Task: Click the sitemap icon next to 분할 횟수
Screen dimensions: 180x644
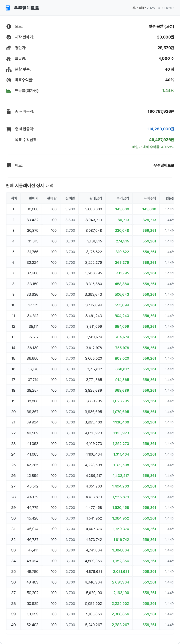Action: pos(9,69)
